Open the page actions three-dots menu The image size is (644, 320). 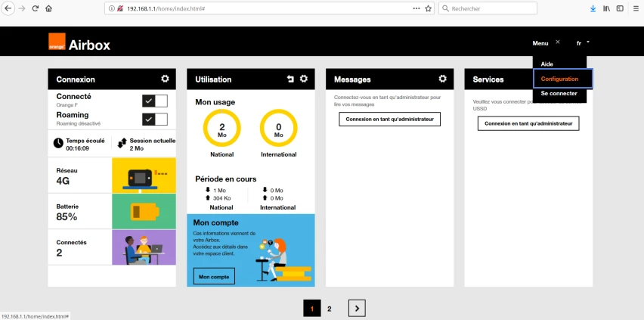(x=416, y=8)
